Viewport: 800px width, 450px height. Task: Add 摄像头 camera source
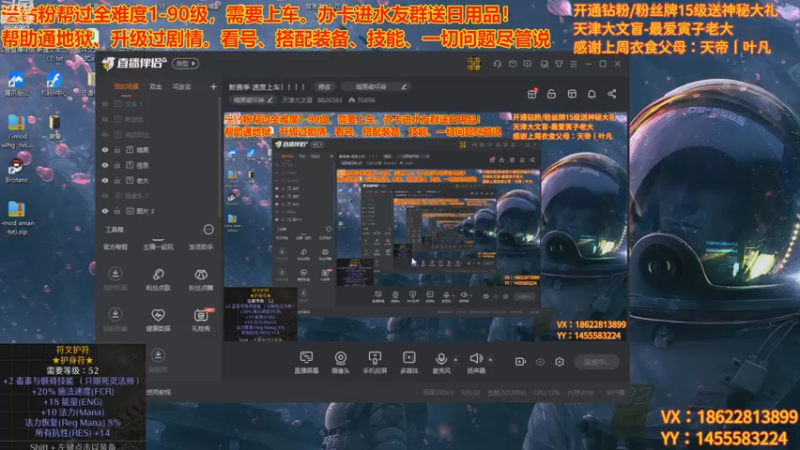(x=340, y=362)
